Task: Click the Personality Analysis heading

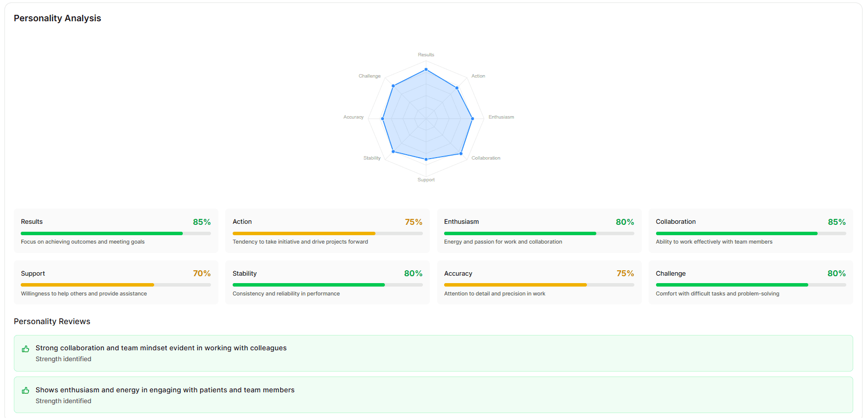Action: [x=57, y=18]
